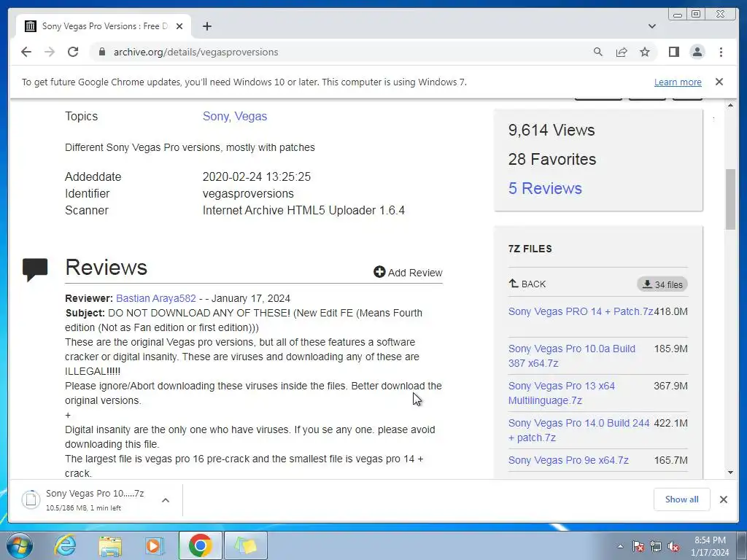The width and height of the screenshot is (747, 560).
Task: Open the taskbar clock showing 8:54 PM
Action: (710, 546)
